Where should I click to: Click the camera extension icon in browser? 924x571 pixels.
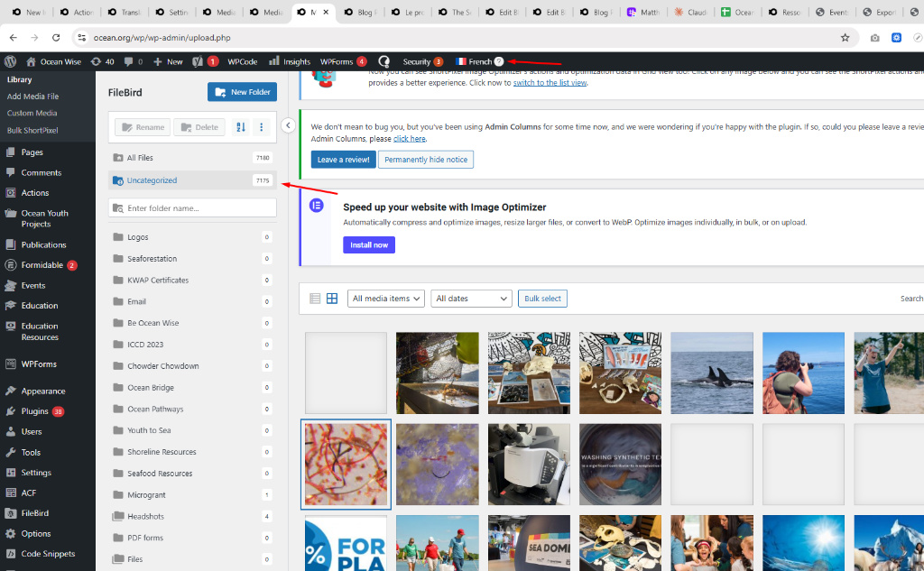[875, 38]
